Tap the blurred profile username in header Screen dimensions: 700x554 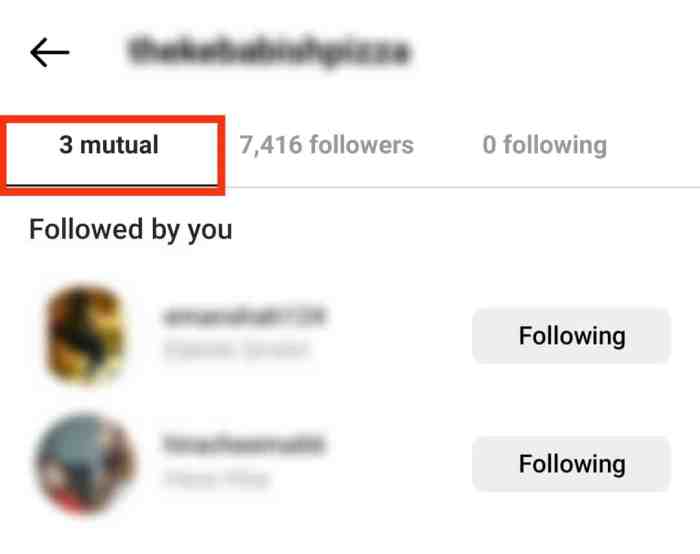pos(269,51)
